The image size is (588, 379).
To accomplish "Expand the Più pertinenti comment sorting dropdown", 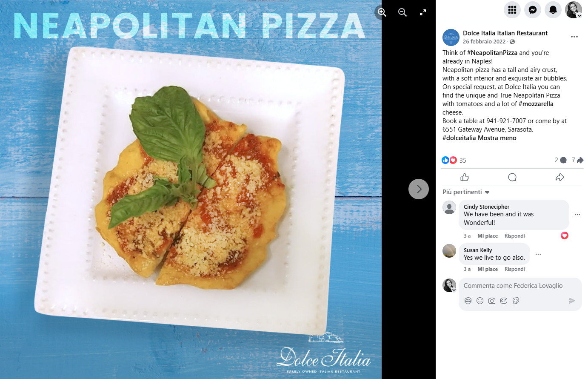I will coord(466,192).
